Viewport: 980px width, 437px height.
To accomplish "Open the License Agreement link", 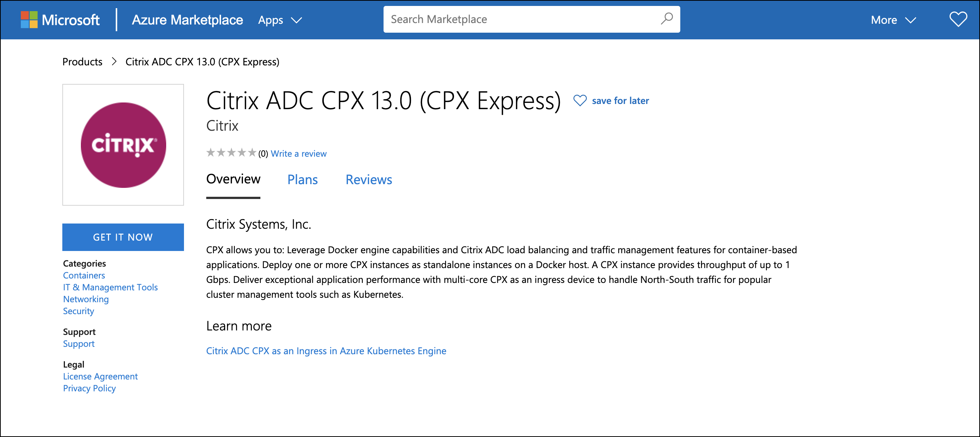I will tap(101, 376).
